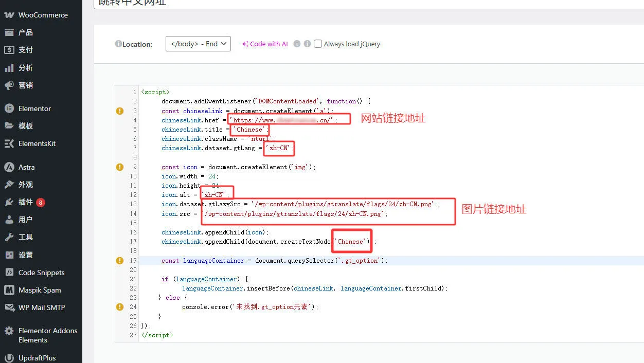644x363 pixels.
Task: Open the 用户 person icon
Action: click(x=9, y=220)
